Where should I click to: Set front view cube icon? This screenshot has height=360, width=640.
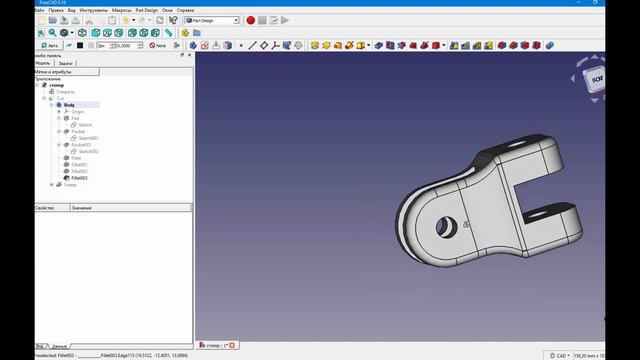96,33
